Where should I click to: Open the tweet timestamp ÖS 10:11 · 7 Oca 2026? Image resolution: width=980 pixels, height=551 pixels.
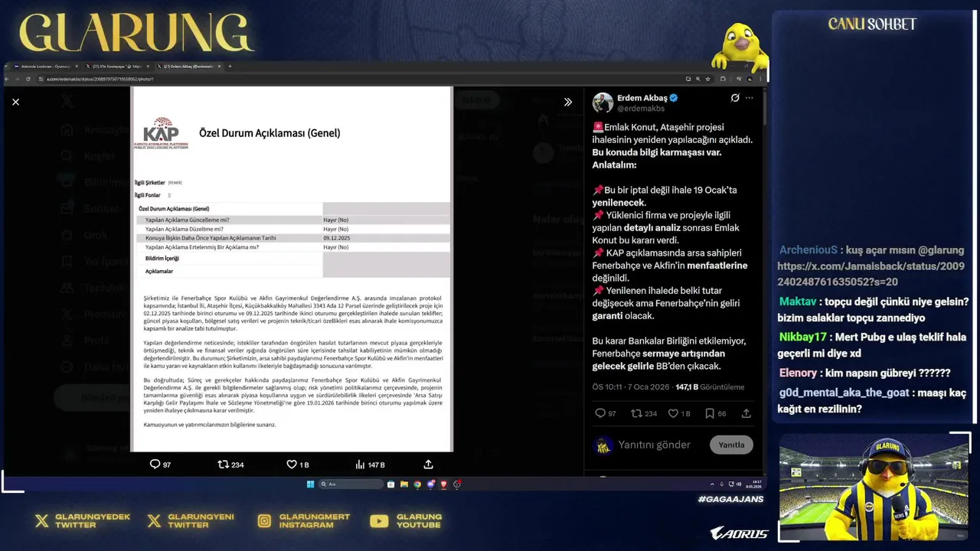631,387
